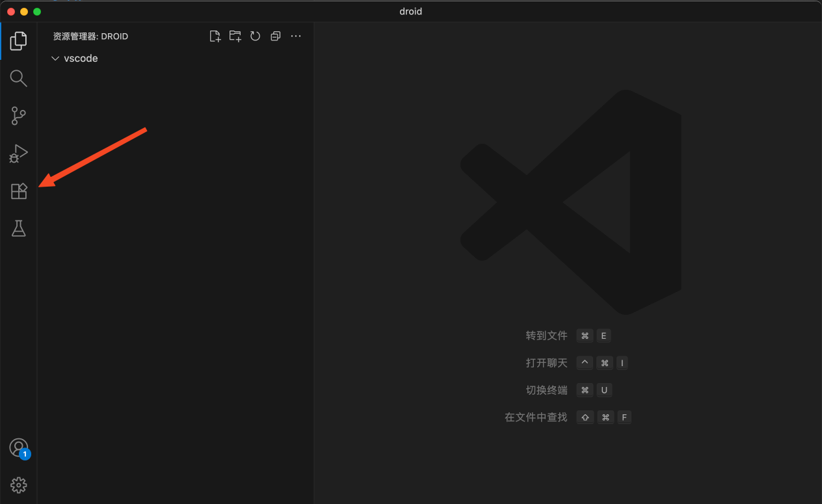Open the Source Control view
This screenshot has width=822, height=504.
(x=18, y=116)
